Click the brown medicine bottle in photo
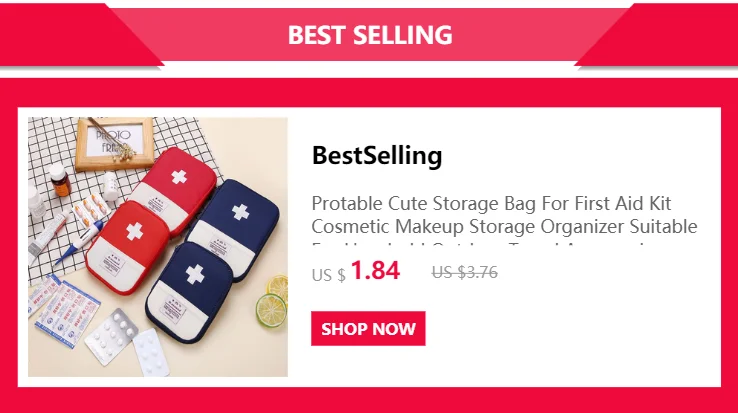 pos(60,182)
